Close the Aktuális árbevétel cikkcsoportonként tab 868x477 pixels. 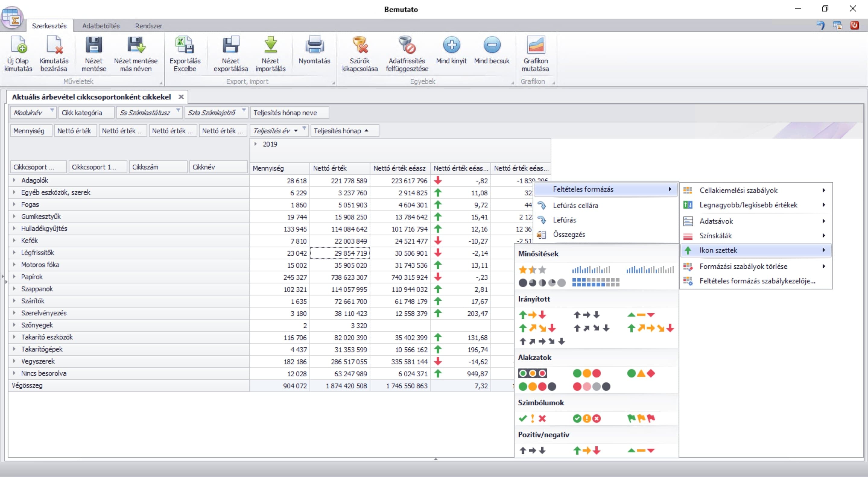point(181,97)
